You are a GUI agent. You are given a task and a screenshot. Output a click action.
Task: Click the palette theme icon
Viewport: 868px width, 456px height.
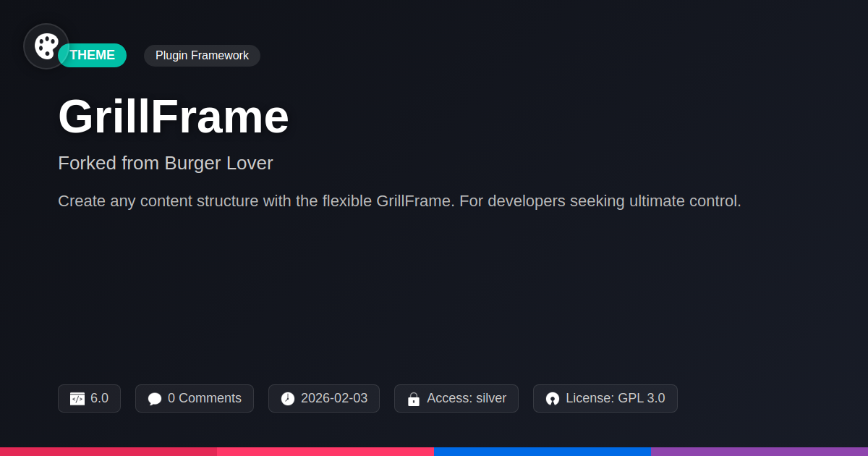[x=46, y=46]
